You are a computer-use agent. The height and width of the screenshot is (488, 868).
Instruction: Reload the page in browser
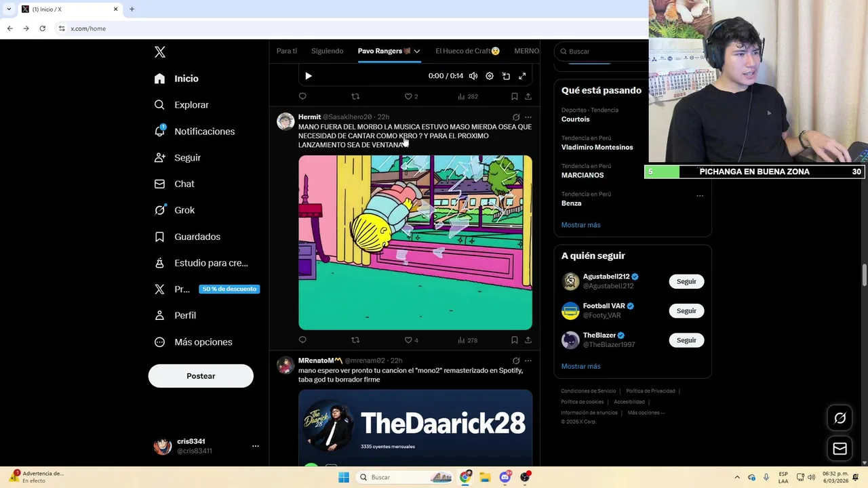point(42,28)
